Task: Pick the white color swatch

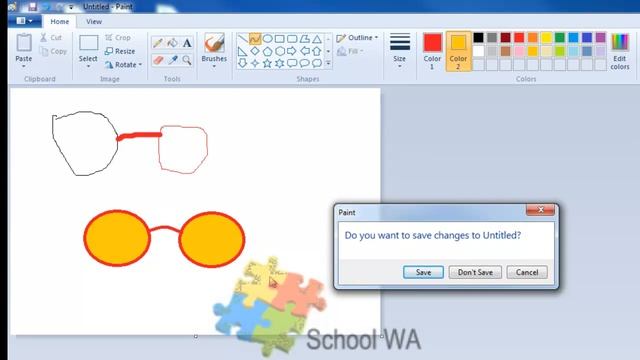Action: [478, 51]
